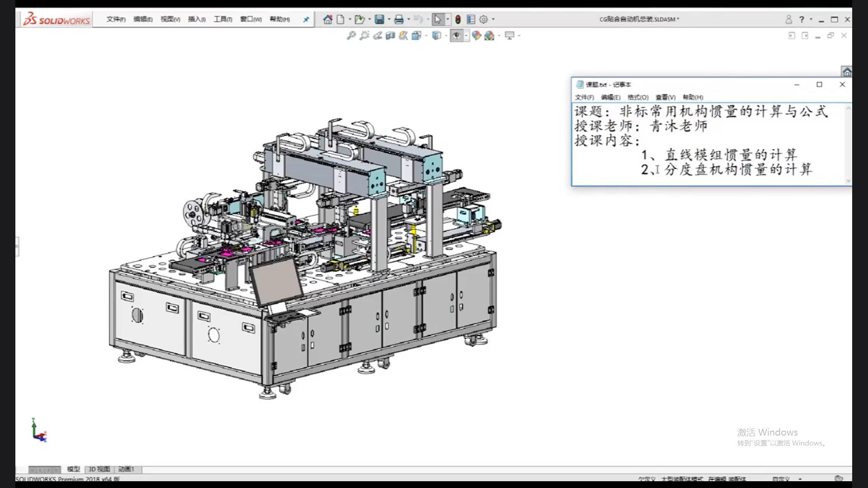Click Zoom to Area icon

point(364,36)
